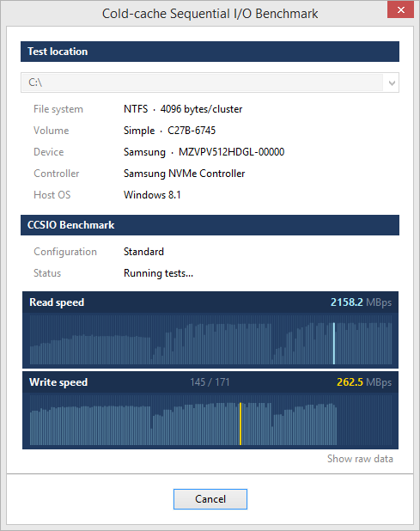Click the Write speed graph area
The width and height of the screenshot is (420, 531).
210,420
